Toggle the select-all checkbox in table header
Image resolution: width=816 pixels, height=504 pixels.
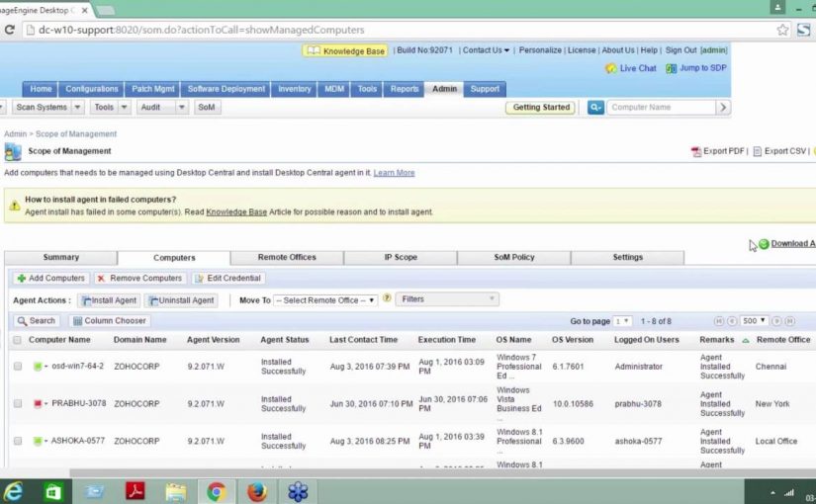coord(17,340)
